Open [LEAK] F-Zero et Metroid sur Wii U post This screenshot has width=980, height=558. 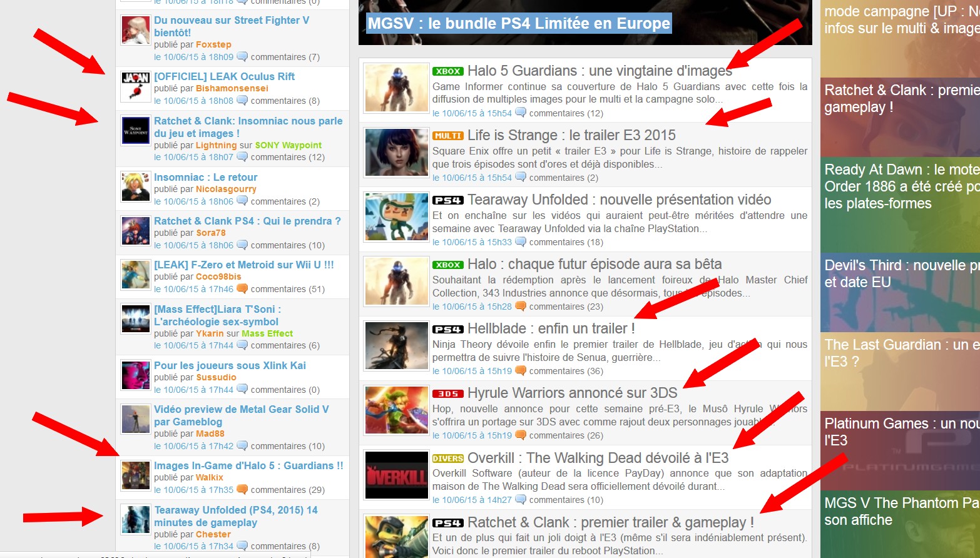tap(244, 265)
